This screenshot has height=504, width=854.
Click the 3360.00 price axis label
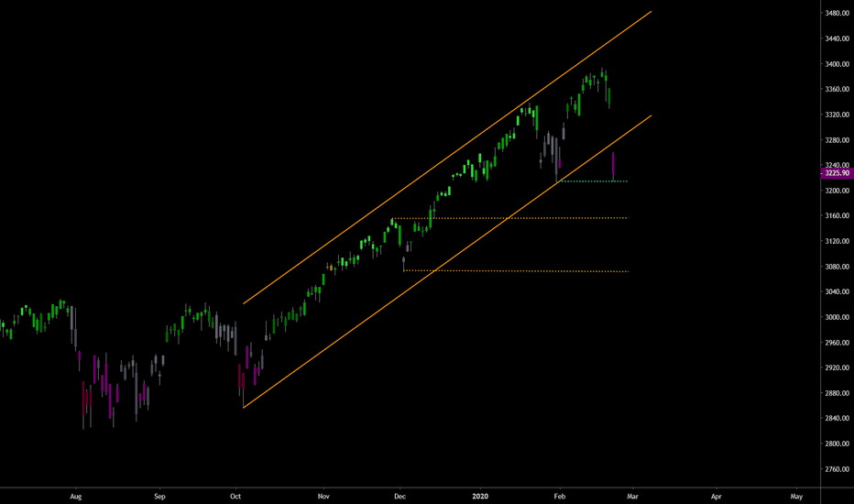click(838, 90)
